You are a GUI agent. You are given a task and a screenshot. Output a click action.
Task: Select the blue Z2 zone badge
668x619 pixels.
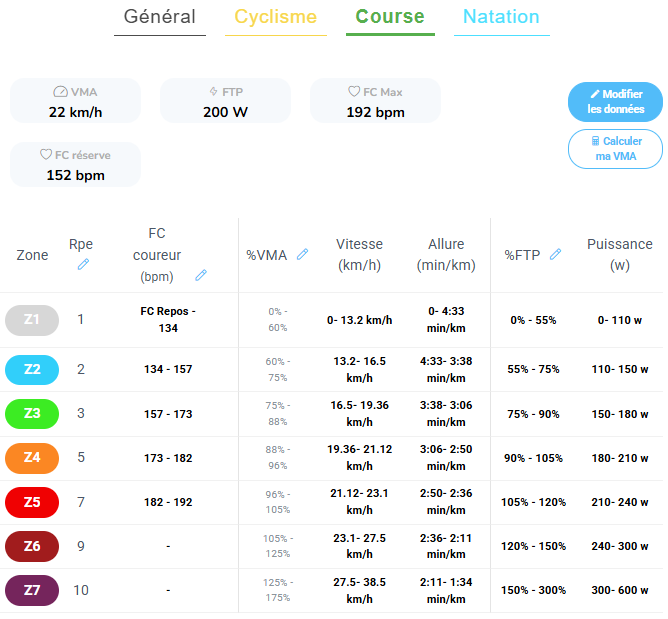(32, 369)
